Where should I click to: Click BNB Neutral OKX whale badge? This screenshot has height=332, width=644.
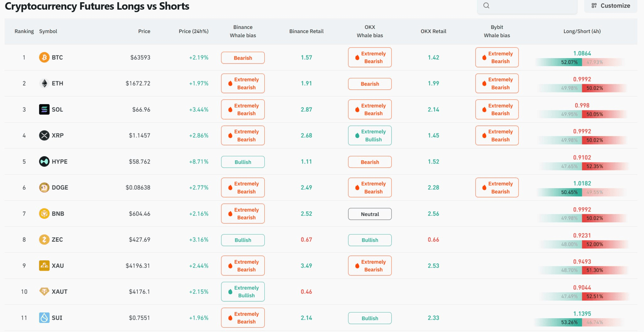point(370,214)
